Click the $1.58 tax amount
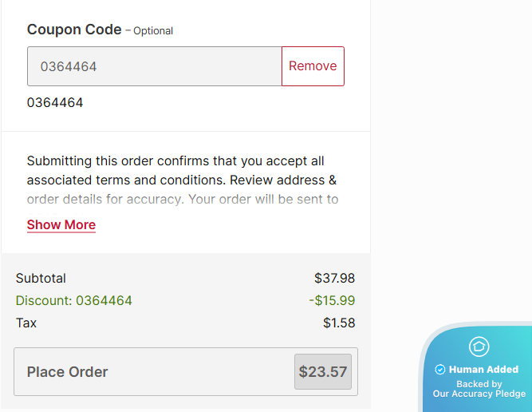Image resolution: width=532 pixels, height=412 pixels. [x=339, y=323]
